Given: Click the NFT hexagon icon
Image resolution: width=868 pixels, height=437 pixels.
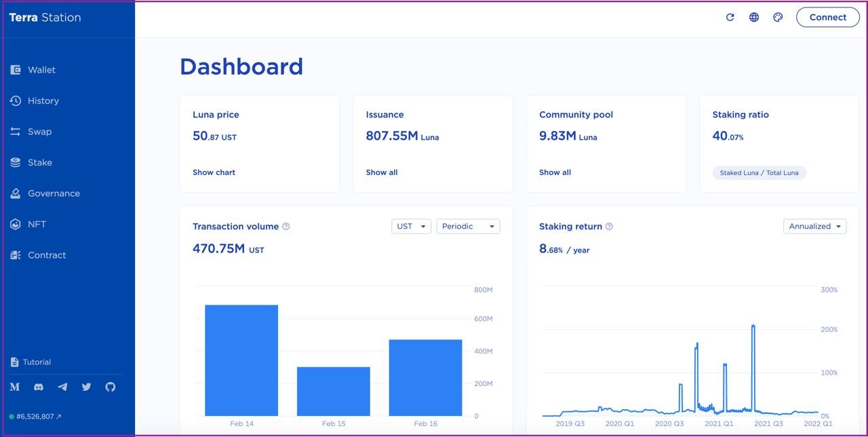Looking at the screenshot, I should (x=16, y=224).
